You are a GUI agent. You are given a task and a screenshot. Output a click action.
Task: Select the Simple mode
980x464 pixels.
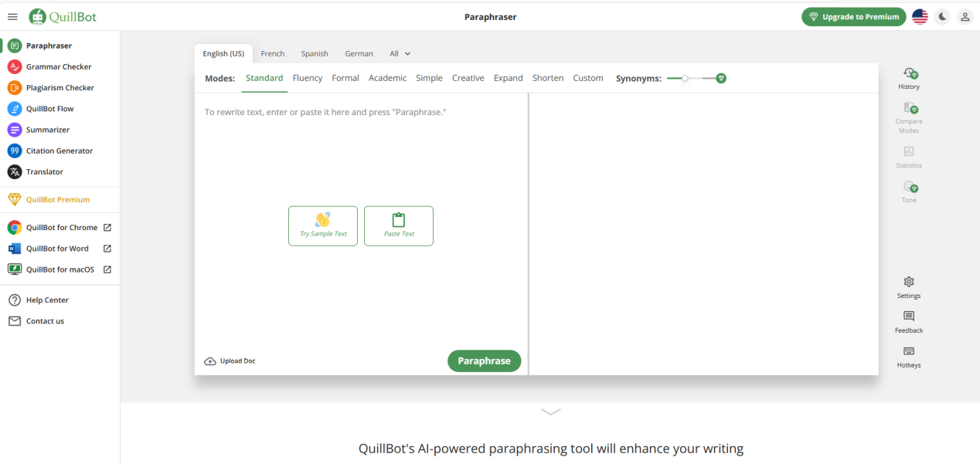coord(429,78)
